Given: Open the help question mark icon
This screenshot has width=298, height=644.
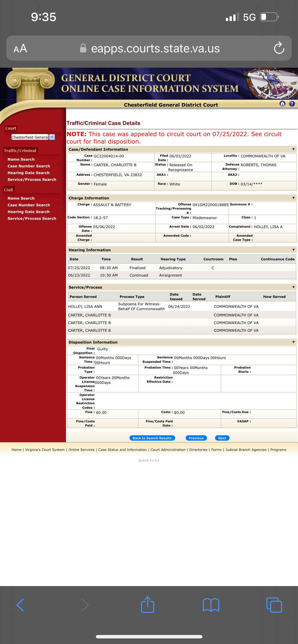Looking at the screenshot, I should click(292, 104).
